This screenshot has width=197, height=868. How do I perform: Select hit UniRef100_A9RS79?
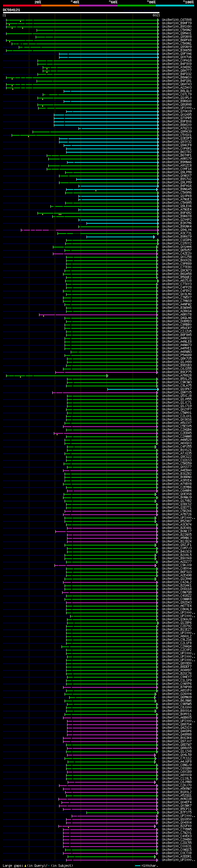click(177, 159)
